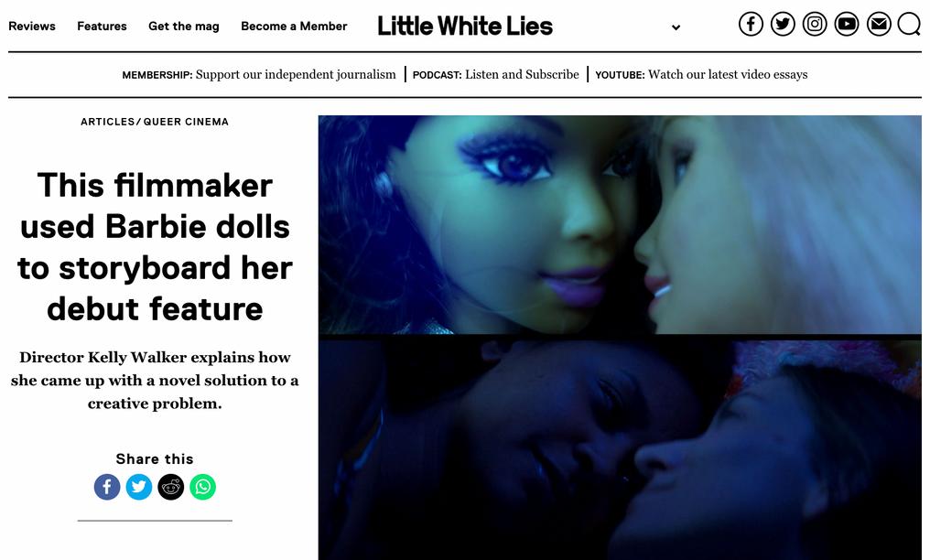The image size is (930, 560).
Task: Open the Instagram icon in header
Action: (815, 25)
